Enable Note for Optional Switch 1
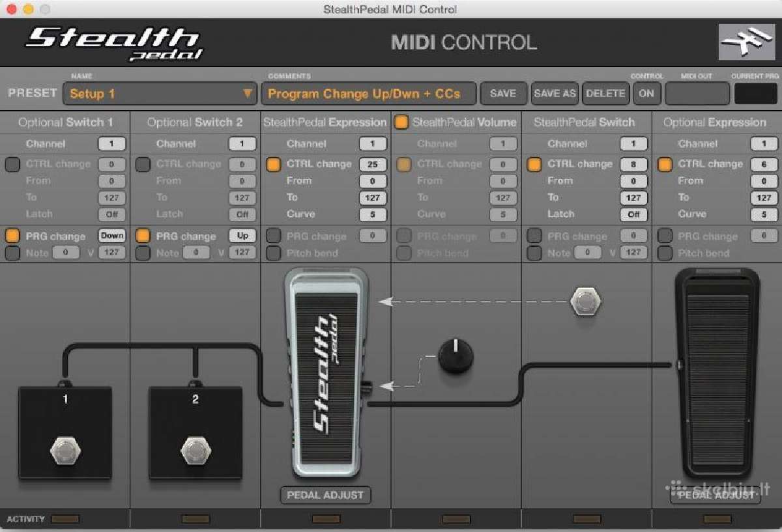 pyautogui.click(x=12, y=253)
